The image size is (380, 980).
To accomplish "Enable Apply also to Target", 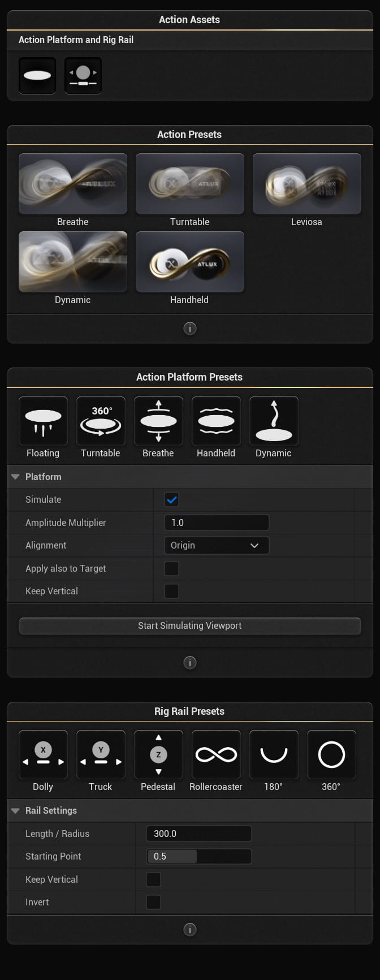I will pos(171,568).
